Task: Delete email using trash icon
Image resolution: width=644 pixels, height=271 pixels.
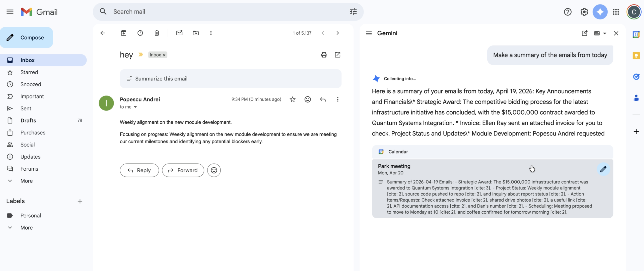Action: [157, 33]
